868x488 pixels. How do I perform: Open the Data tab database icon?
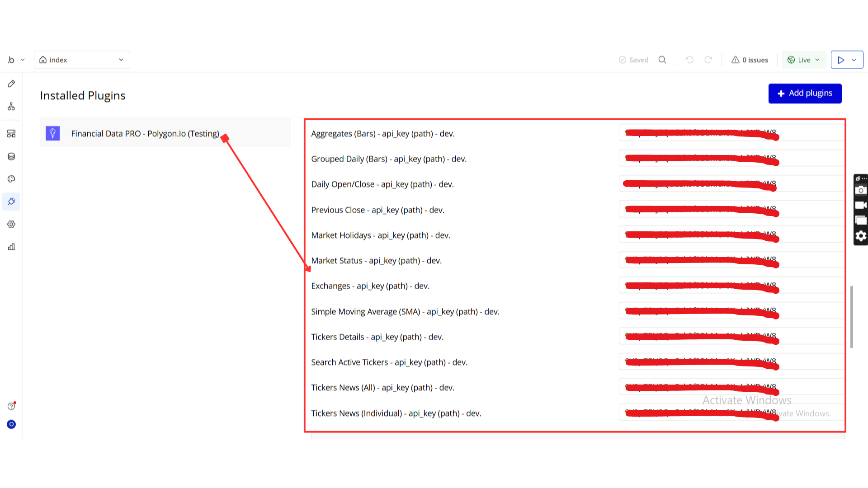click(x=11, y=156)
